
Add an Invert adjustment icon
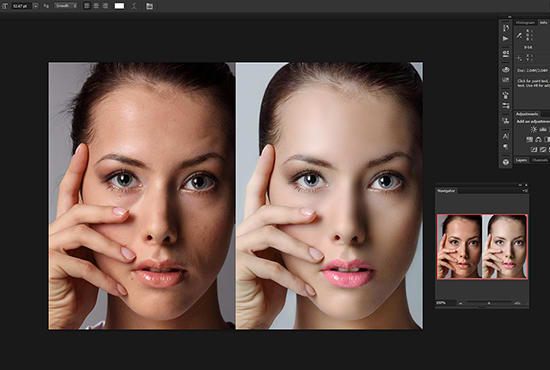pyautogui.click(x=534, y=149)
